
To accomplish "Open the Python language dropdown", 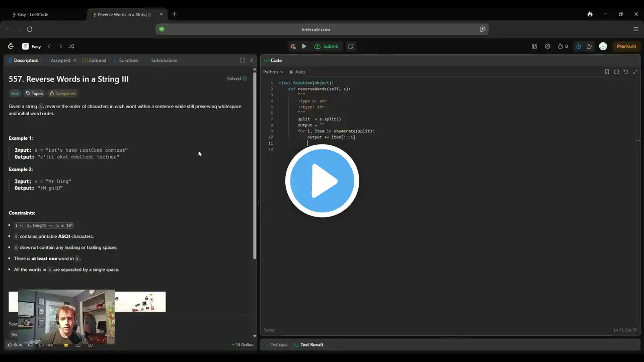I will coord(273,72).
